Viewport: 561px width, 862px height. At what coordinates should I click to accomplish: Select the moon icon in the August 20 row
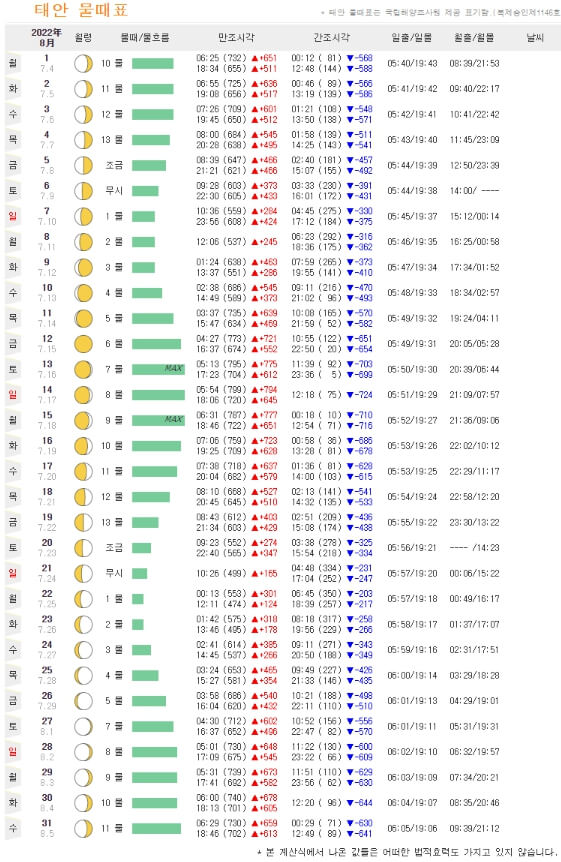coord(84,548)
